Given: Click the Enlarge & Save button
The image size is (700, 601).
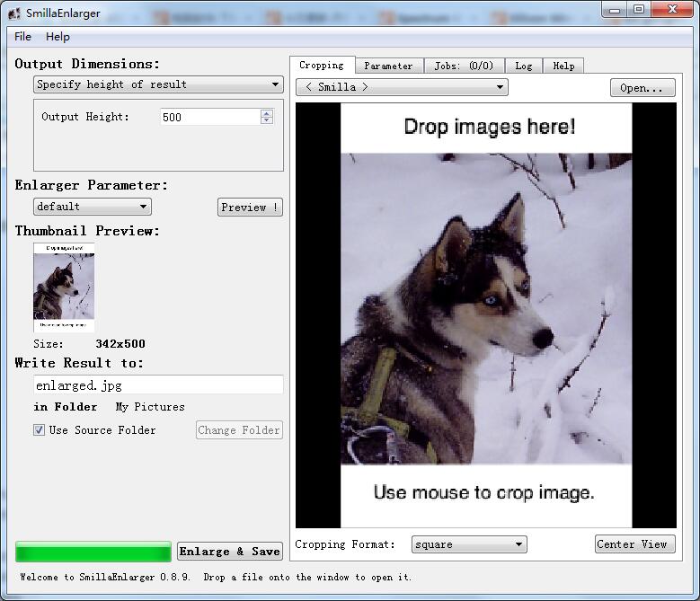Looking at the screenshot, I should pos(230,552).
